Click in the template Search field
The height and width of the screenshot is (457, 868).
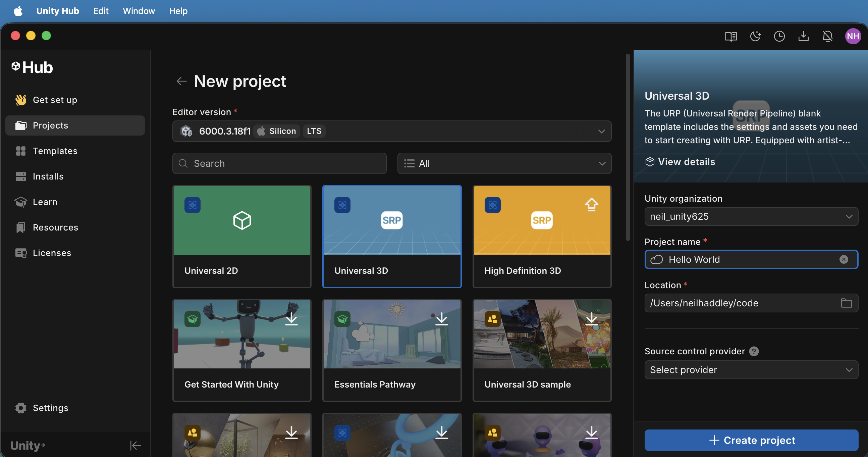279,163
